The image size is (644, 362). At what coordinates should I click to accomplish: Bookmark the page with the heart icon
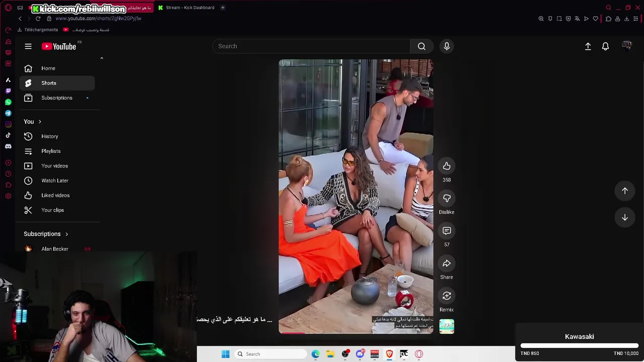[x=596, y=19]
